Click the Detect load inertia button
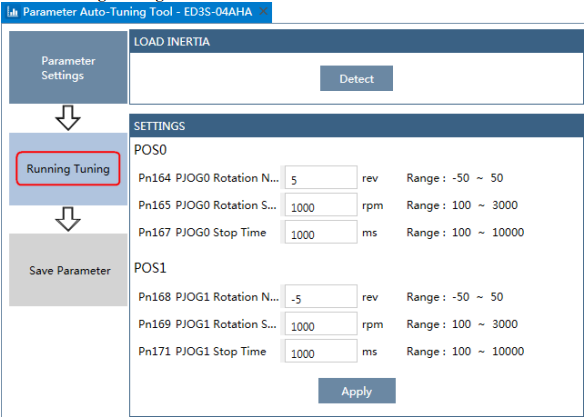This screenshot has width=588, height=420. pyautogui.click(x=356, y=78)
